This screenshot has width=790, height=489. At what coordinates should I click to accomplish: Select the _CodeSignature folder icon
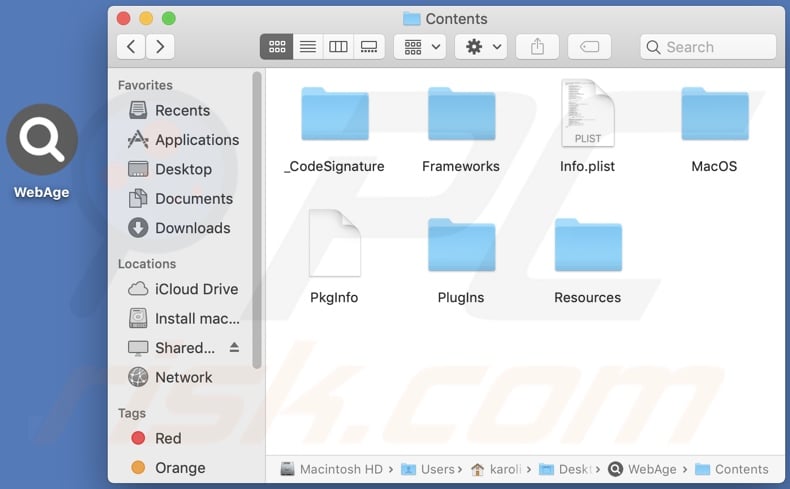click(x=335, y=114)
